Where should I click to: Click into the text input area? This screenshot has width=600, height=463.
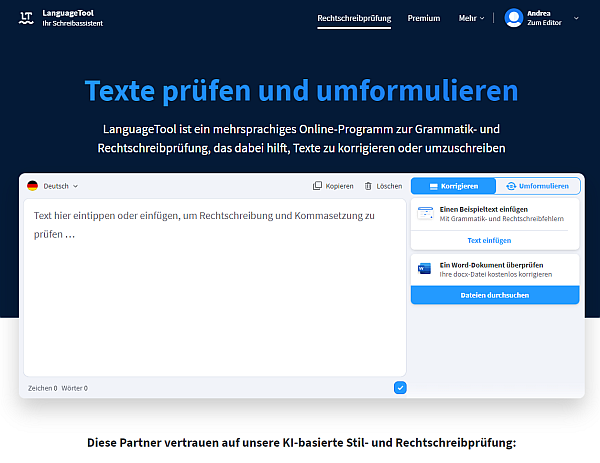coord(214,290)
